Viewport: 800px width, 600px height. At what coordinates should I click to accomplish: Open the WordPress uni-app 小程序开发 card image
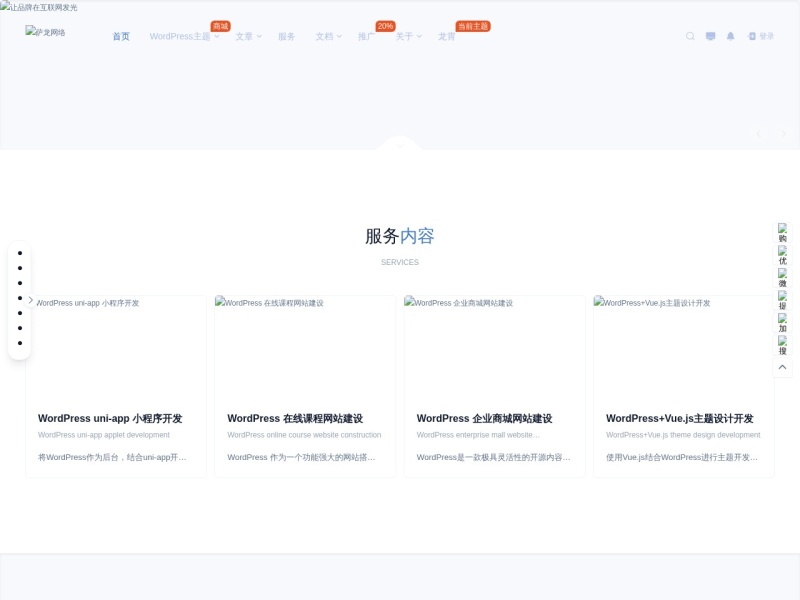[116, 346]
